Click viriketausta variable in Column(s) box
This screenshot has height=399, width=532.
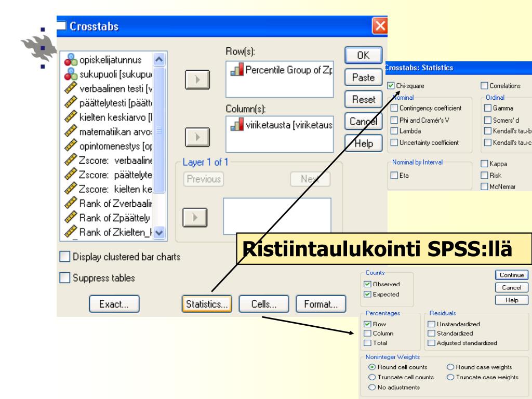coord(281,125)
